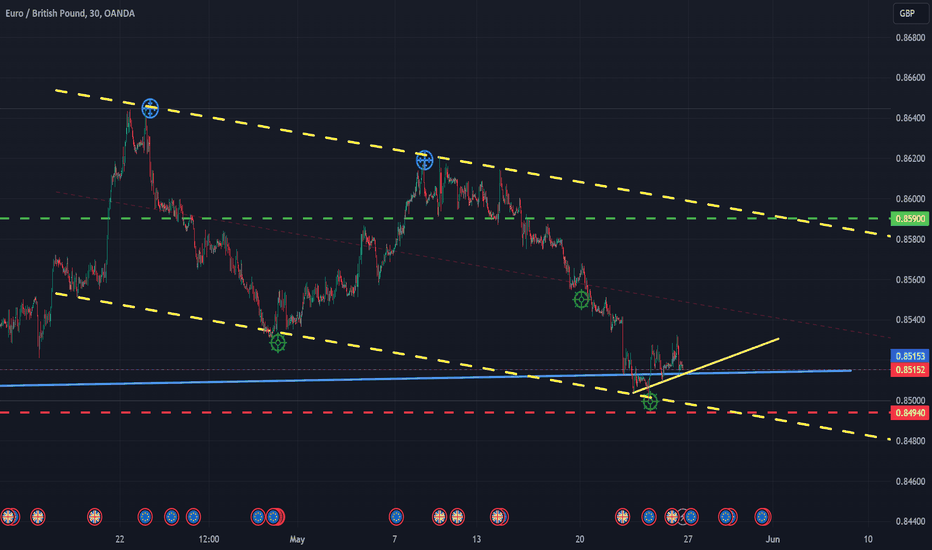Click the 0.86200 price axis value
This screenshot has width=932, height=550.
coord(910,158)
